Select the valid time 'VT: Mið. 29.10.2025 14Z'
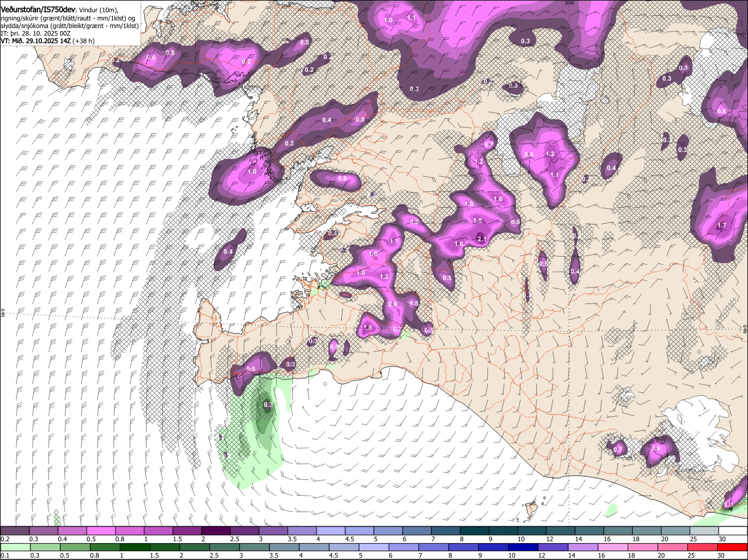The height and width of the screenshot is (560, 748). click(35, 41)
